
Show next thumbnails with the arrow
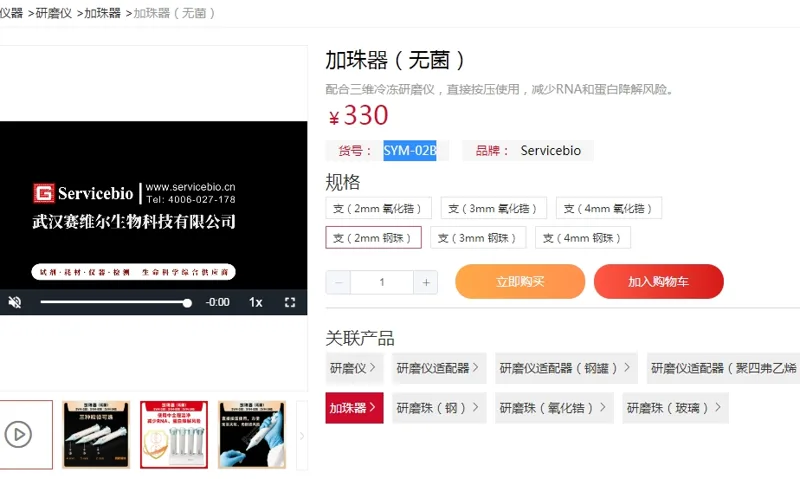click(x=302, y=435)
